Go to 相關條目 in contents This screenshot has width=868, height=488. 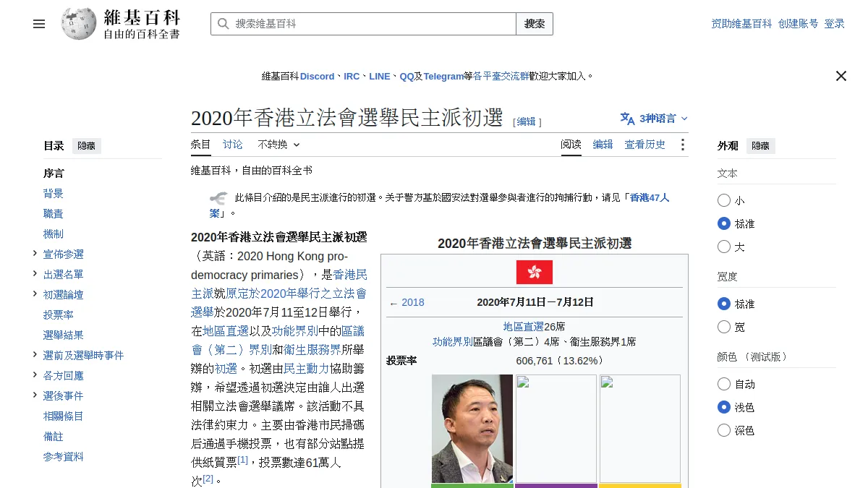click(64, 416)
